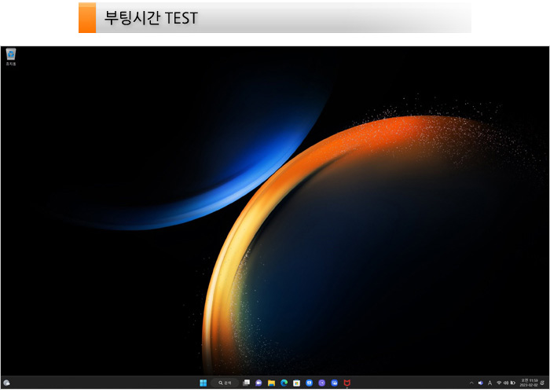Open File Explorer folder icon
550x392 pixels.
271,383
